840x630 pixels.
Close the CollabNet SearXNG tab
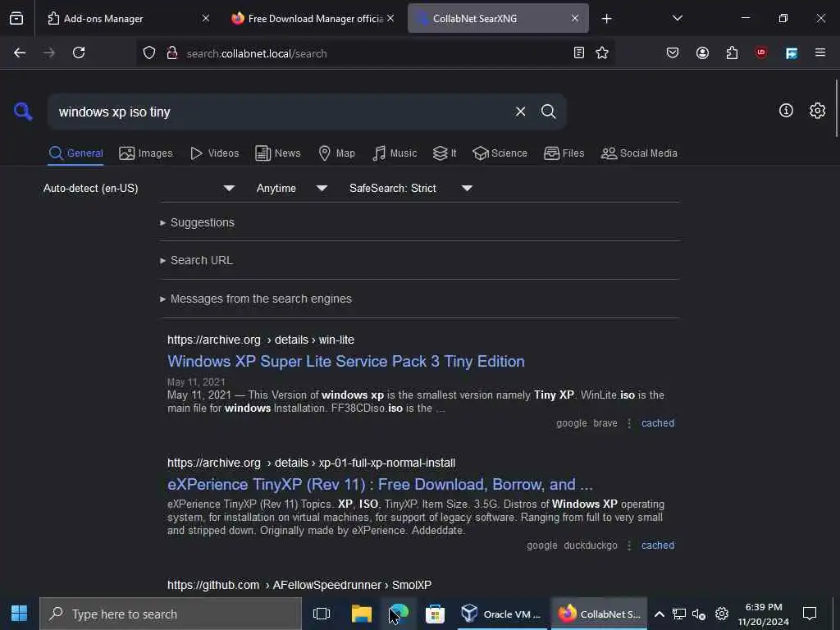point(575,18)
